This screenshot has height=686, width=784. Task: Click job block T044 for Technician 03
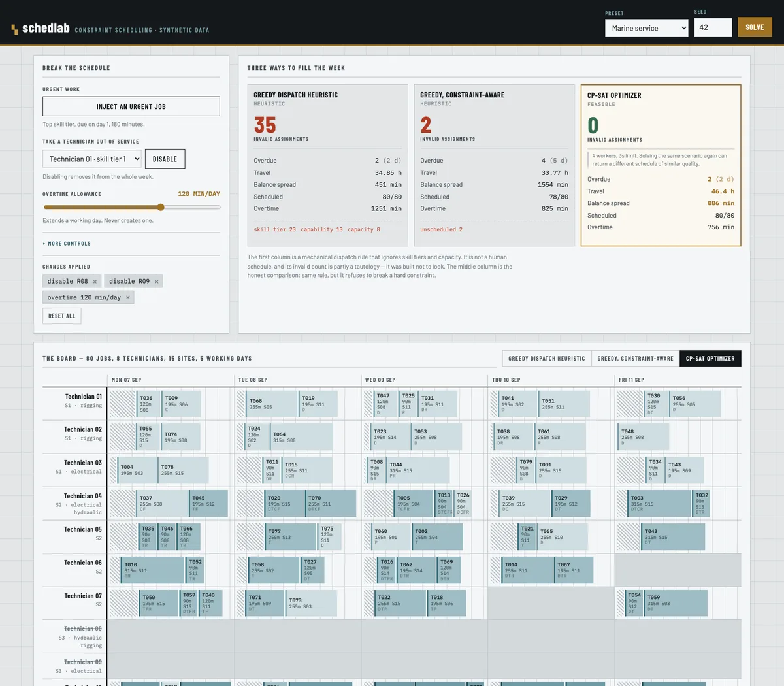point(418,470)
